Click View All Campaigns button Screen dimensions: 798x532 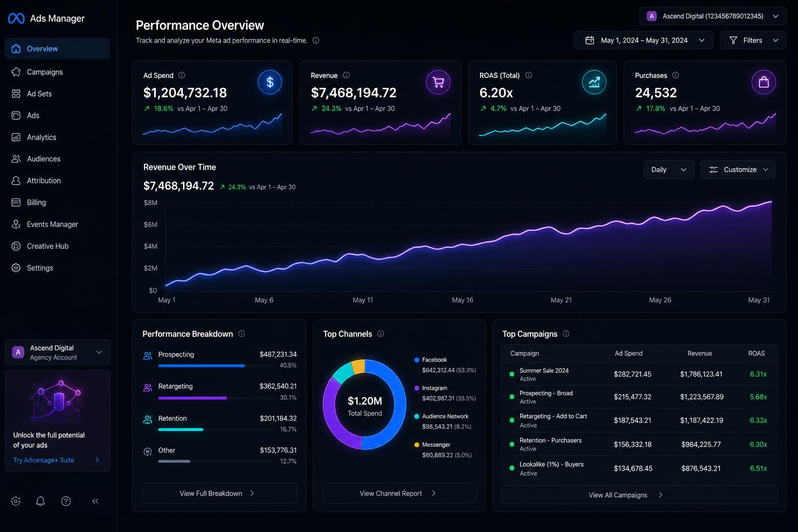click(640, 495)
